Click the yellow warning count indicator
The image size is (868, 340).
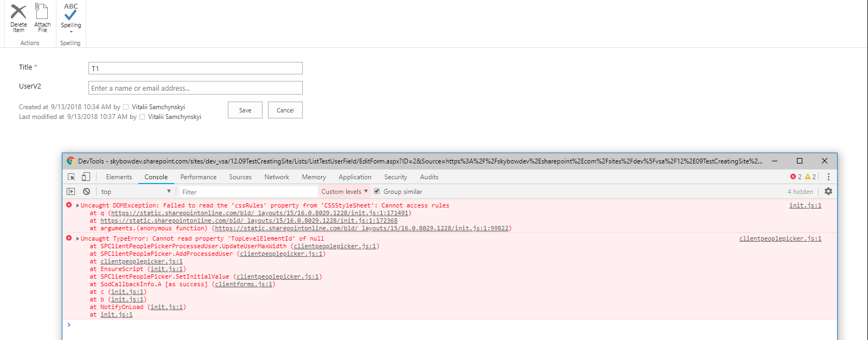tap(810, 177)
